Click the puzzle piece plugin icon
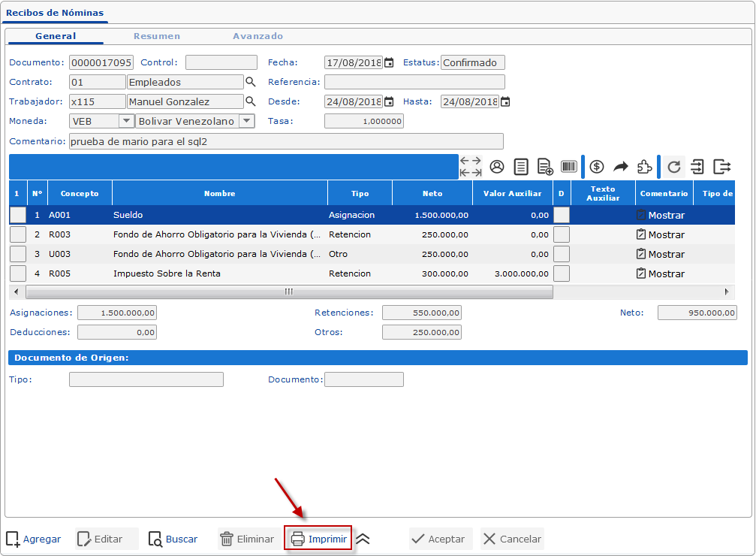This screenshot has width=756, height=556. pos(644,167)
